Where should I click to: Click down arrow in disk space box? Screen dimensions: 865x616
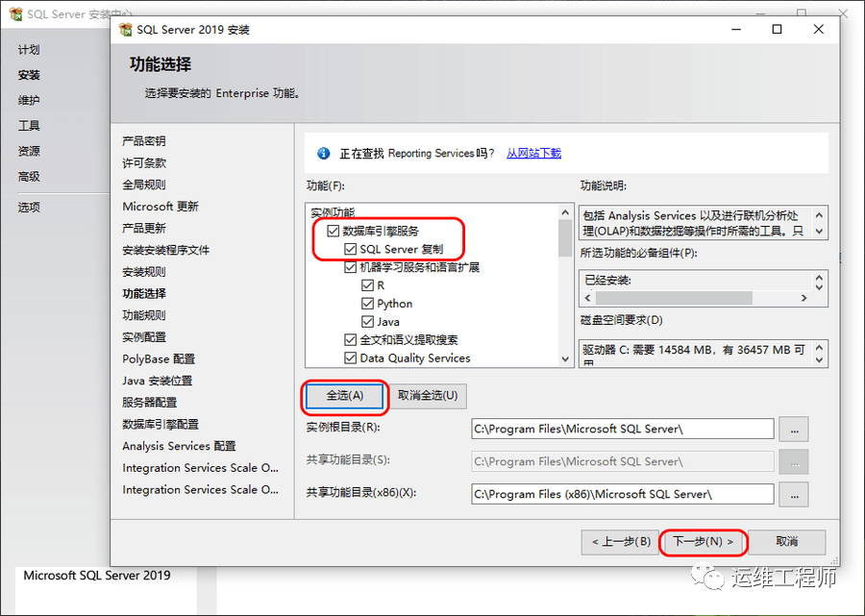tap(819, 360)
